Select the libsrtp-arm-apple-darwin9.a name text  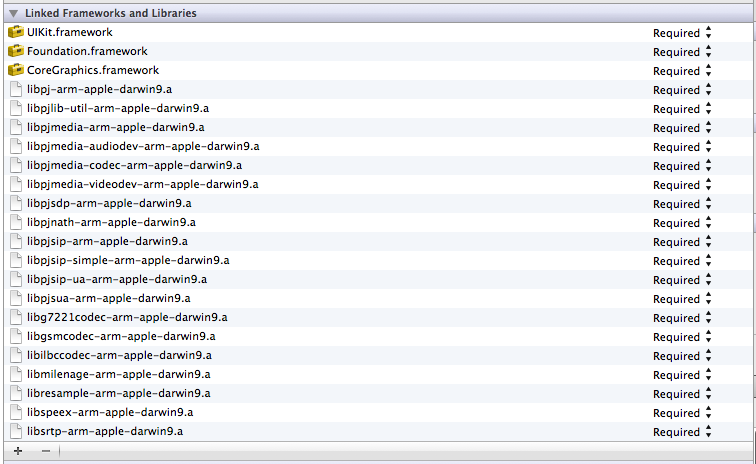pyautogui.click(x=105, y=432)
